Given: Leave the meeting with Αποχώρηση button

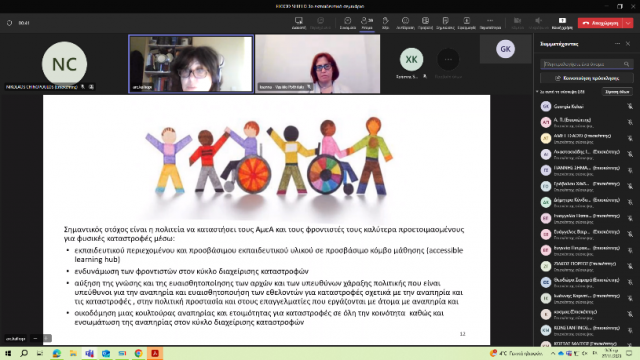Looking at the screenshot, I should pos(600,23).
